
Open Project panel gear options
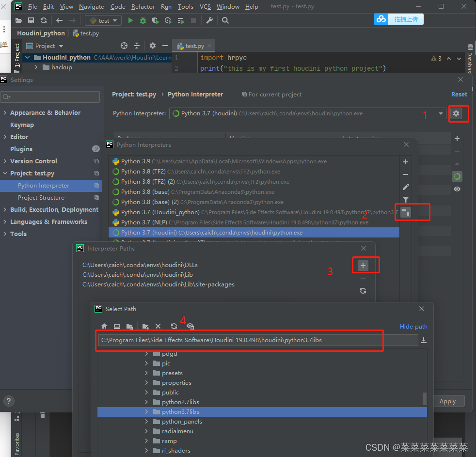[152, 46]
